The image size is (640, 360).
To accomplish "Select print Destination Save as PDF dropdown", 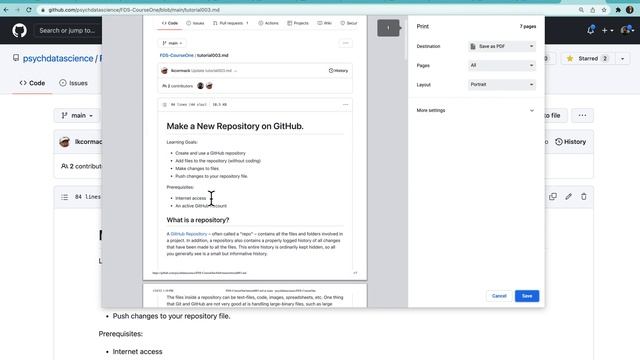I will tap(502, 47).
